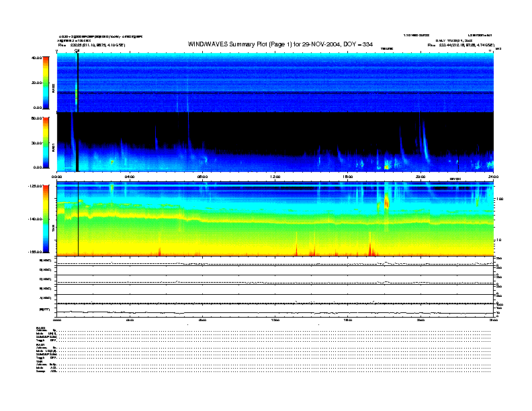Click the 24:00 label below RAD1 panel
This screenshot has height=411, width=532.
(494, 177)
